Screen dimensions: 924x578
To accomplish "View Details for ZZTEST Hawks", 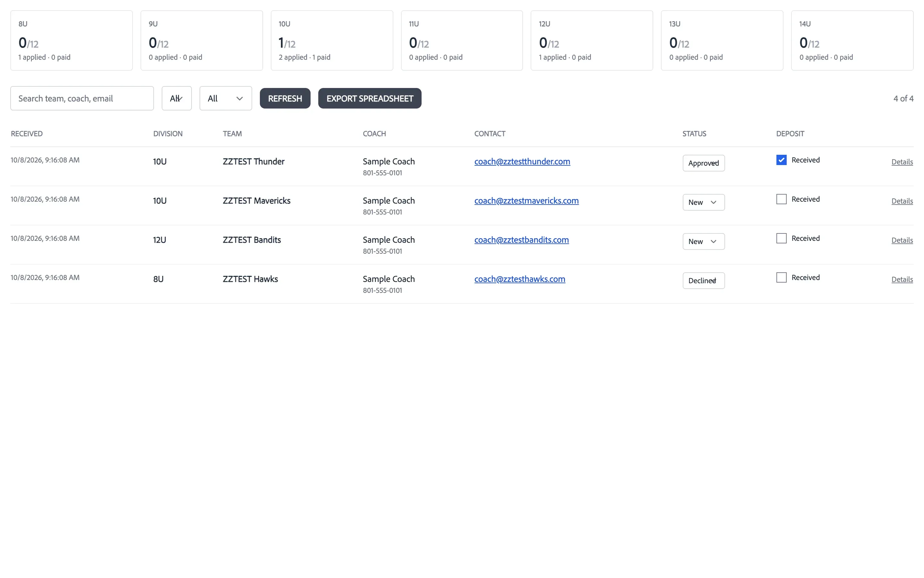I will coord(902,279).
